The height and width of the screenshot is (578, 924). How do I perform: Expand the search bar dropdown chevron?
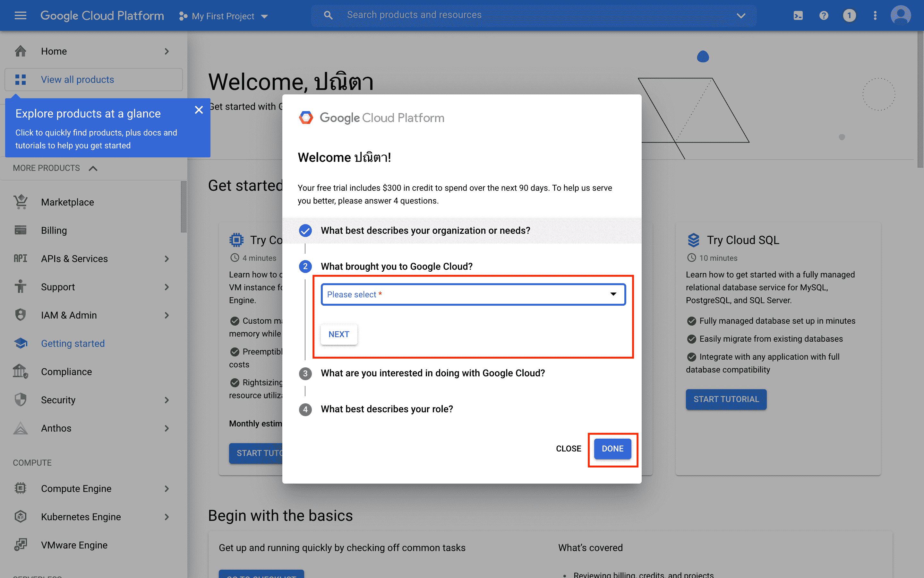pyautogui.click(x=741, y=16)
